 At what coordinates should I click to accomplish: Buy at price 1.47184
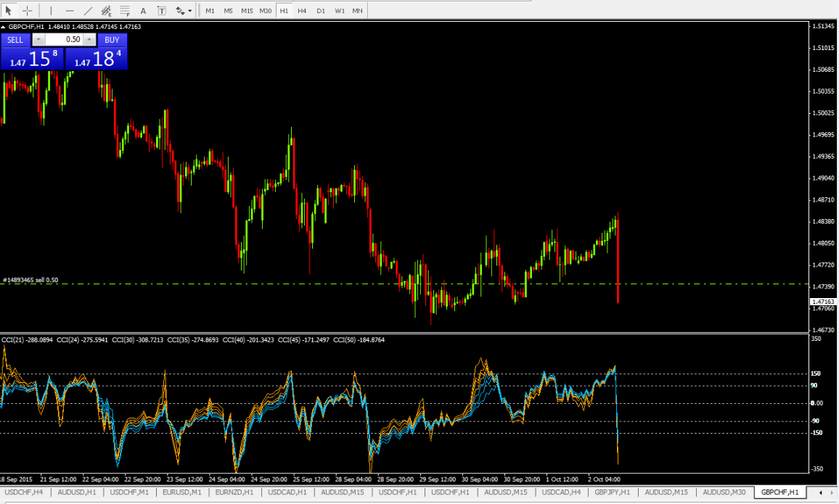point(97,59)
